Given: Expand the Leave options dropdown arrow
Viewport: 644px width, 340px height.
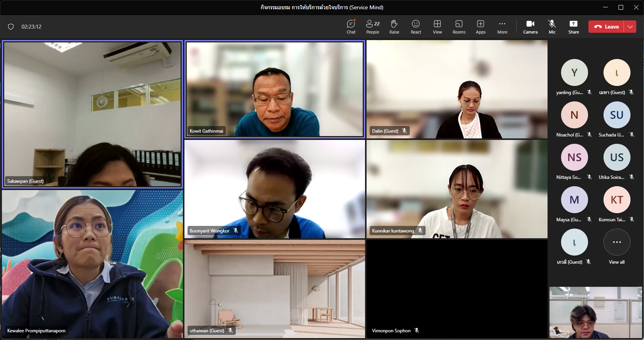Looking at the screenshot, I should (630, 27).
